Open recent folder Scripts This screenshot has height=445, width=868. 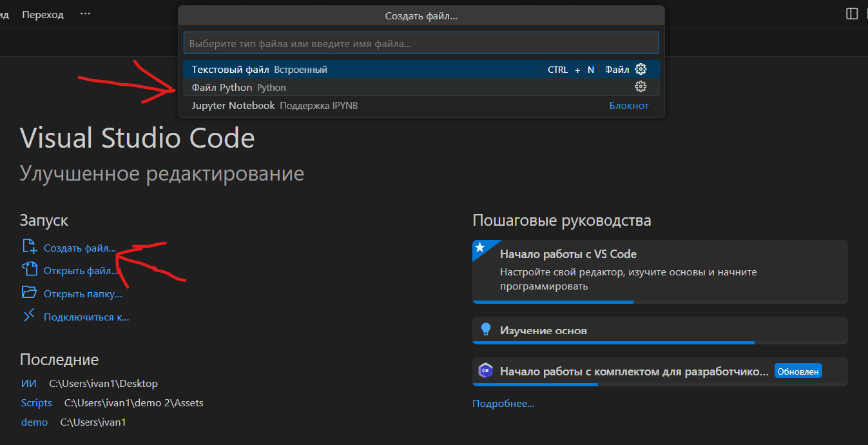coord(36,402)
